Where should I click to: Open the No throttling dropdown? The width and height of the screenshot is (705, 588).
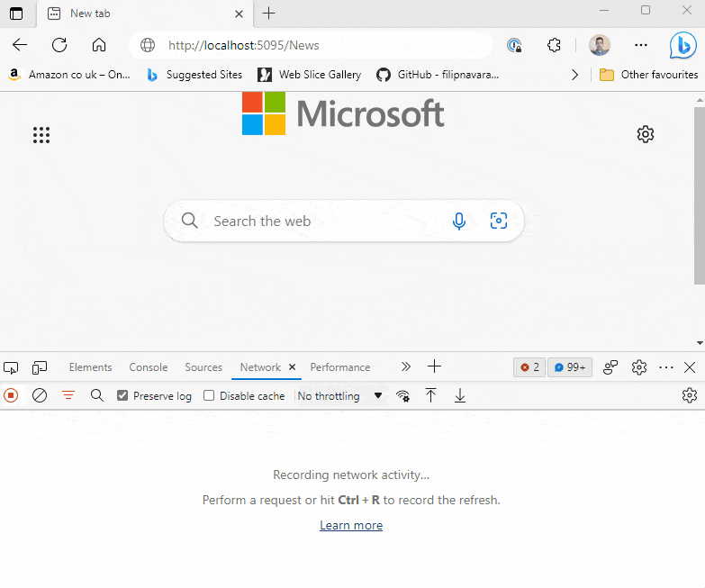(340, 396)
